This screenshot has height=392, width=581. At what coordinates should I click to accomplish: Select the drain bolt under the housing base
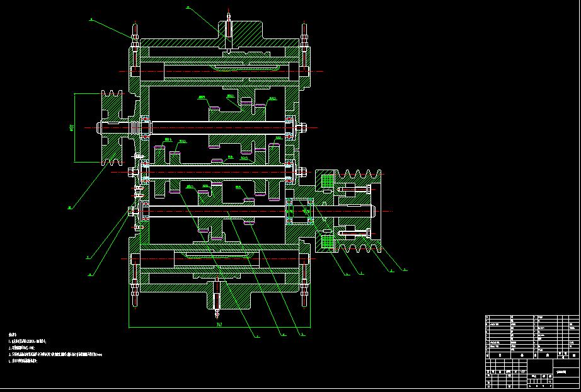coord(217,298)
